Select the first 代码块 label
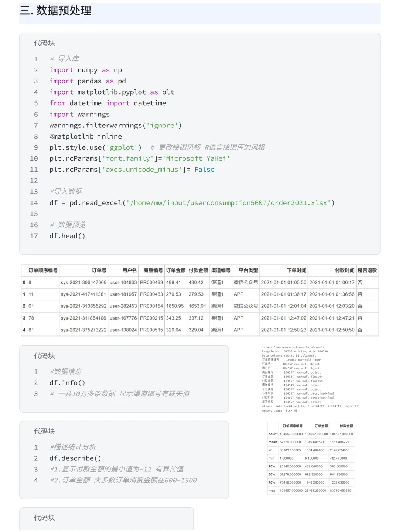This screenshot has width=399, height=532. click(x=44, y=43)
